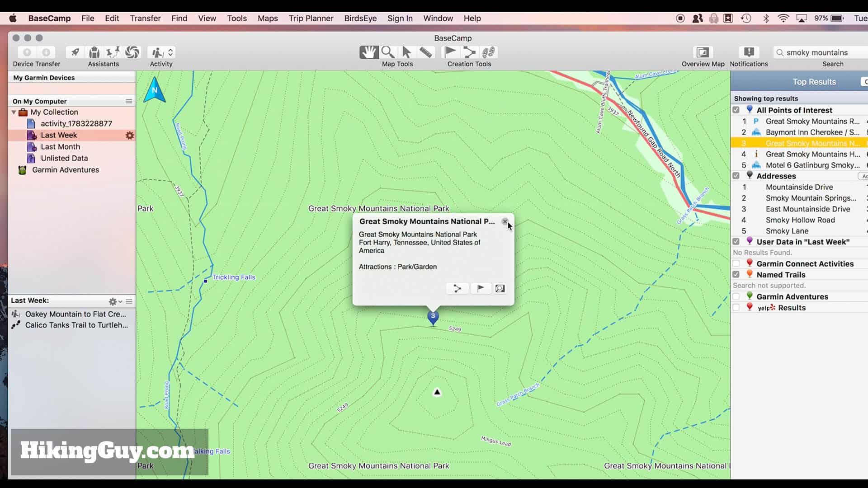Image resolution: width=868 pixels, height=488 pixels.
Task: Select address Mountainside Drive
Action: click(799, 187)
